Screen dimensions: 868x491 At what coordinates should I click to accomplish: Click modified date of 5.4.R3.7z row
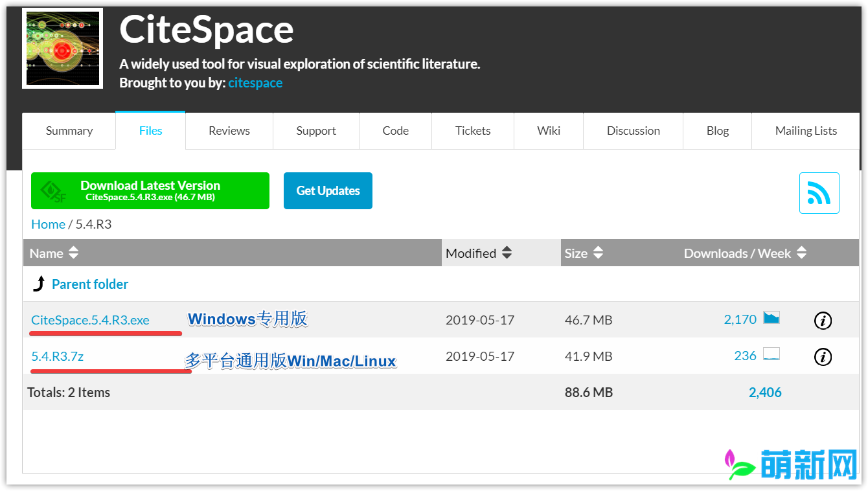[480, 356]
